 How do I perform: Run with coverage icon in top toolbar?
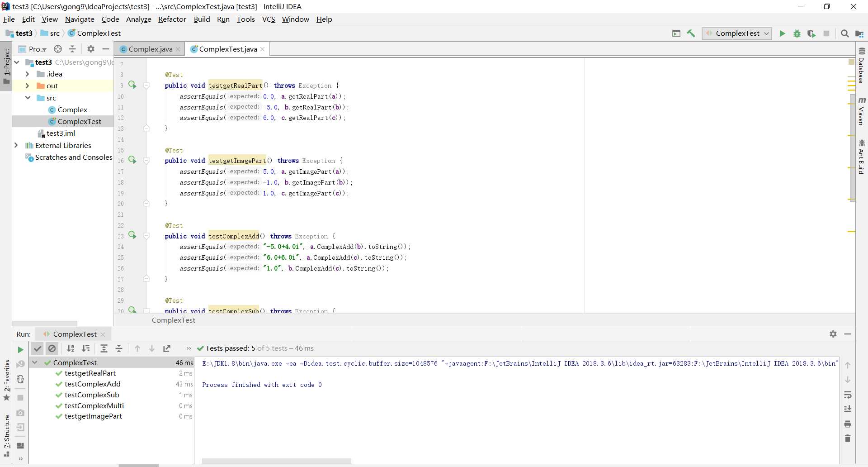tap(811, 33)
